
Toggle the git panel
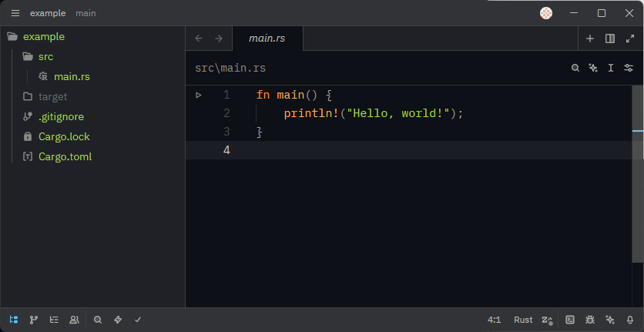click(34, 320)
